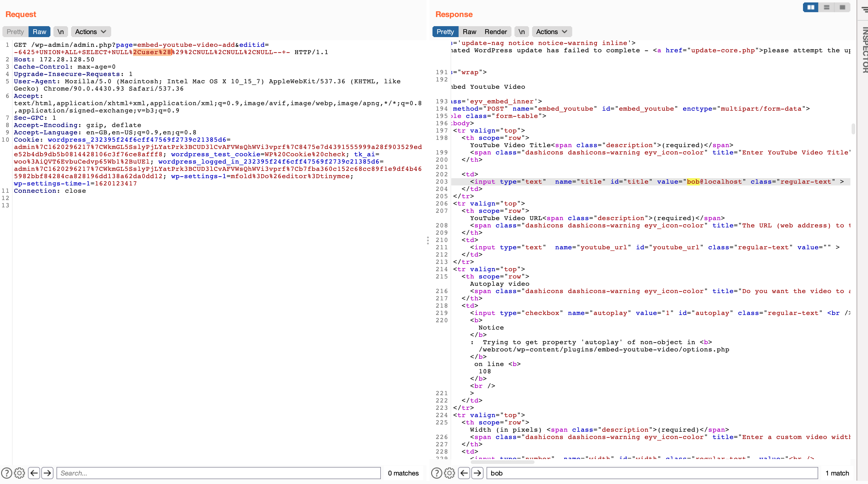The height and width of the screenshot is (484, 868).
Task: Open Request Actions dropdown
Action: tap(91, 32)
